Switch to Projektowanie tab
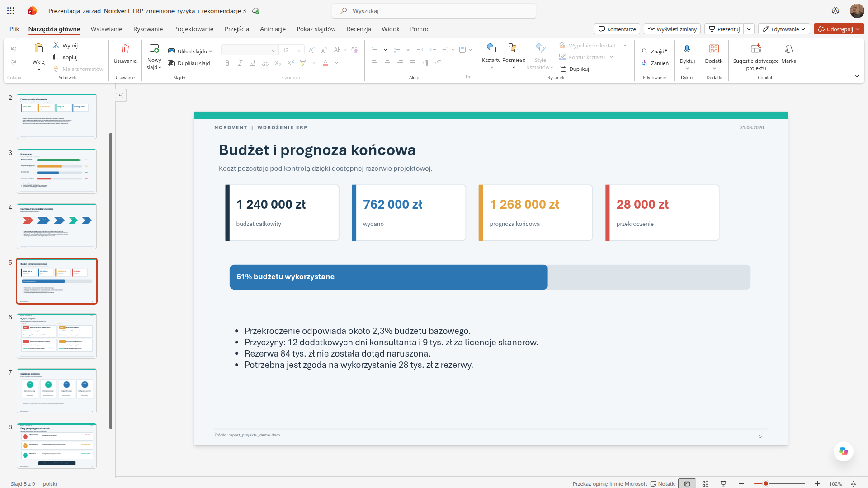The image size is (868, 488). (x=193, y=29)
